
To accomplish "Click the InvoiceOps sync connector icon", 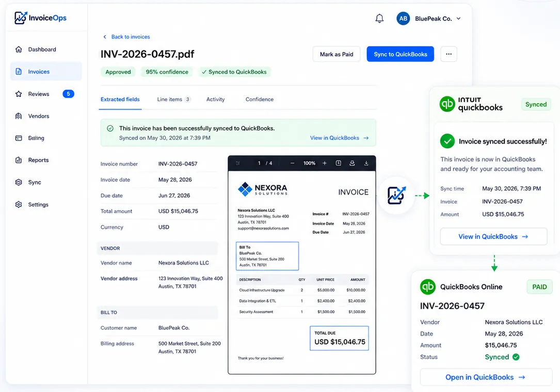I will click(x=396, y=195).
